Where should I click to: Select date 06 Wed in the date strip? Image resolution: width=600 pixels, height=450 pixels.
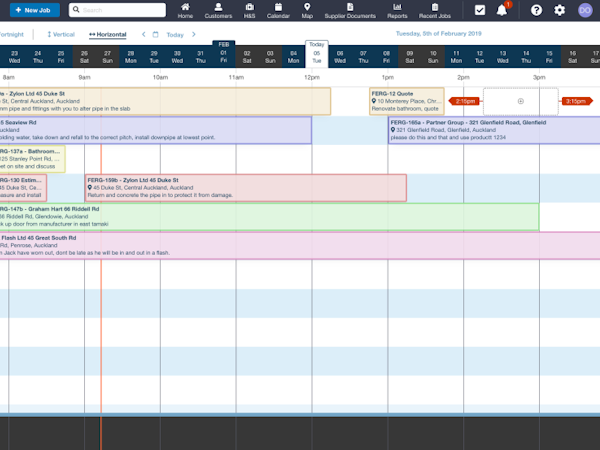[340, 57]
